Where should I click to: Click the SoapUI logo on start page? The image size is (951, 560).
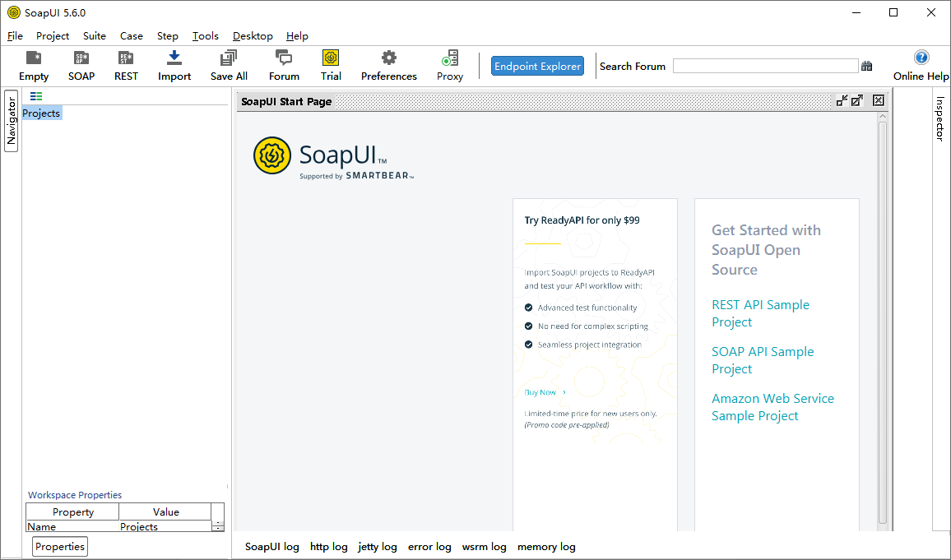pos(333,157)
